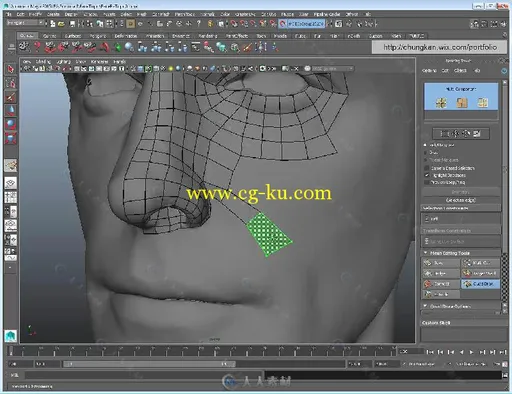This screenshot has height=394, width=512.
Task: Select Drag radio option
Action: 425,152
